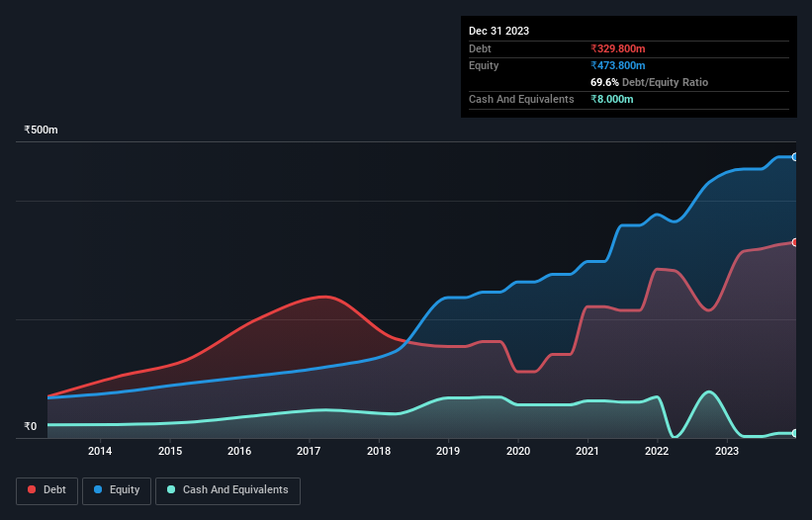Click the 2020 x-axis label
This screenshot has width=812, height=520.
click(518, 451)
